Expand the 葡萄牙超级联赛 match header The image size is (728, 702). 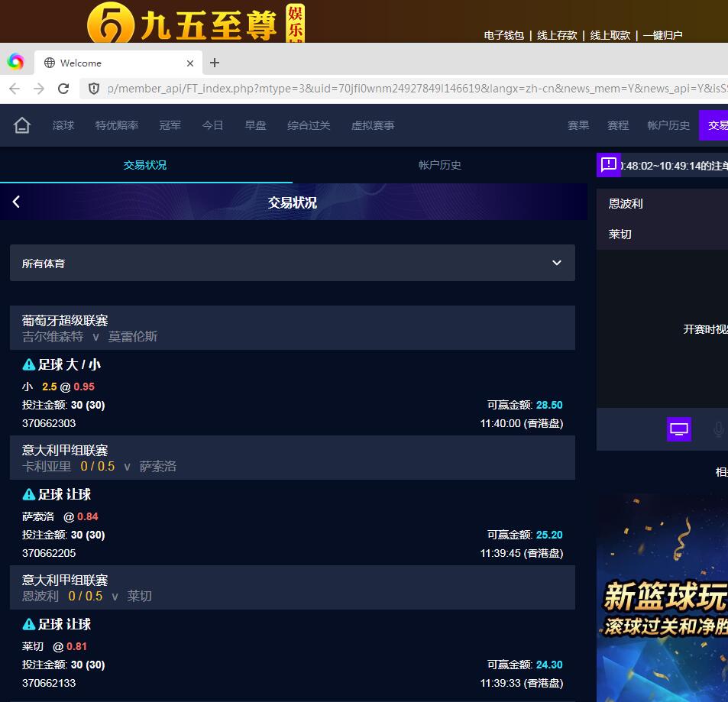292,328
